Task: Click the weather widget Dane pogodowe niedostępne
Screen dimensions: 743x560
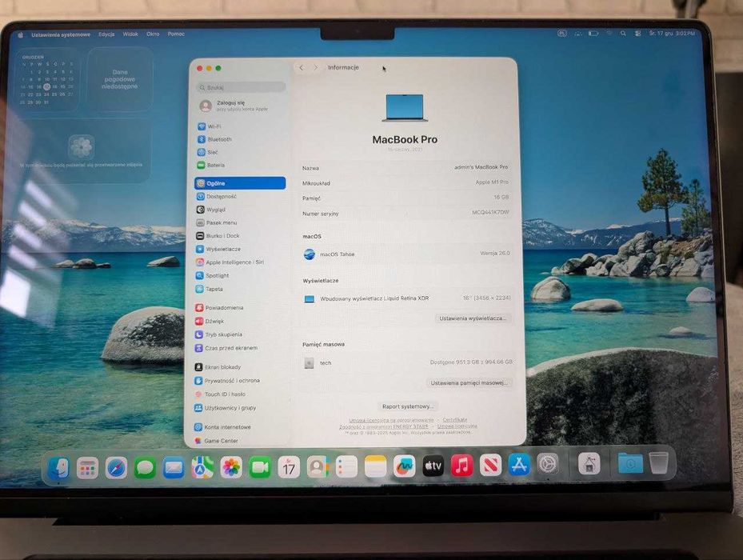Action: click(x=120, y=80)
